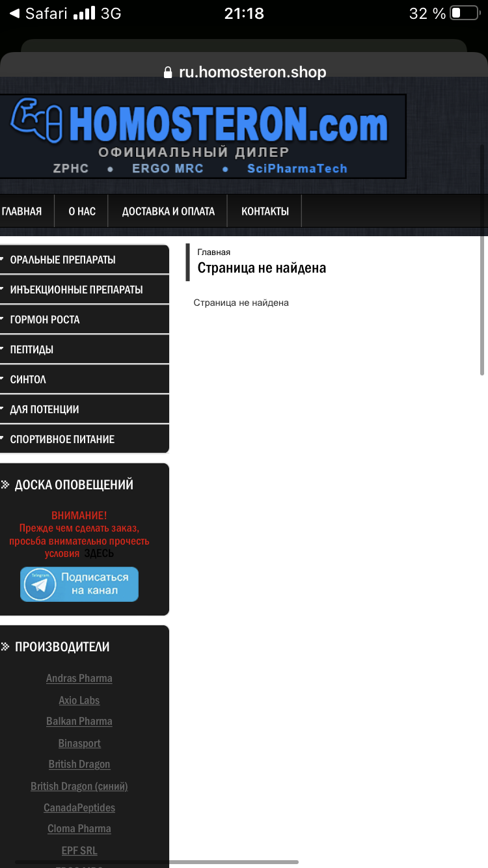Open CanadaPeptides manufacturer link

tap(79, 807)
